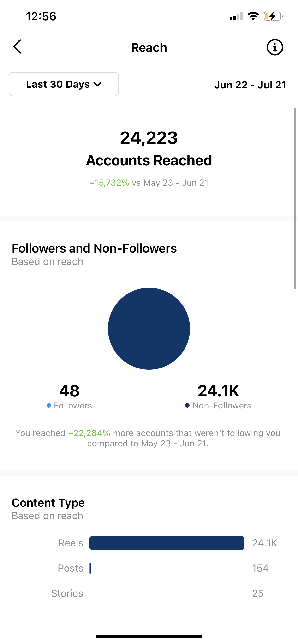The image size is (298, 644).
Task: Click the vertical scrollbar on the right
Action: tap(295, 198)
